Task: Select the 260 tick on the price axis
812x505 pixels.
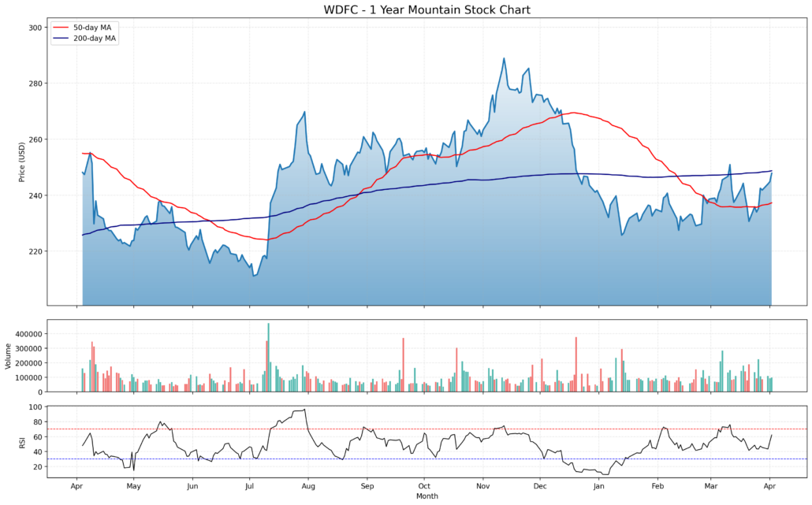Action: (x=35, y=139)
